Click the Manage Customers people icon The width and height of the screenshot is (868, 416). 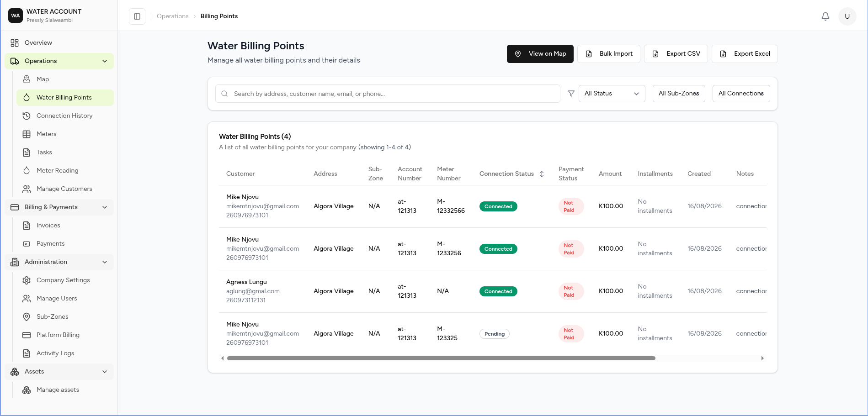[x=27, y=189]
